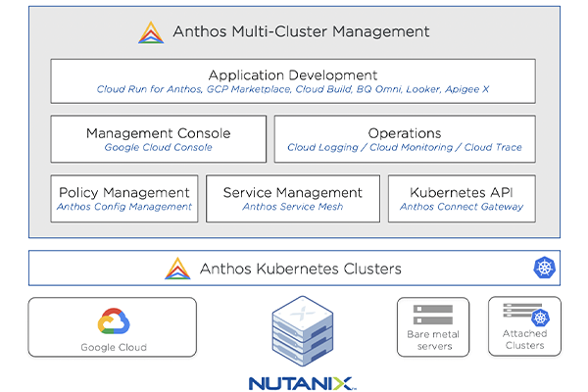The image size is (588, 392).
Task: Click the Operations box
Action: tap(404, 139)
